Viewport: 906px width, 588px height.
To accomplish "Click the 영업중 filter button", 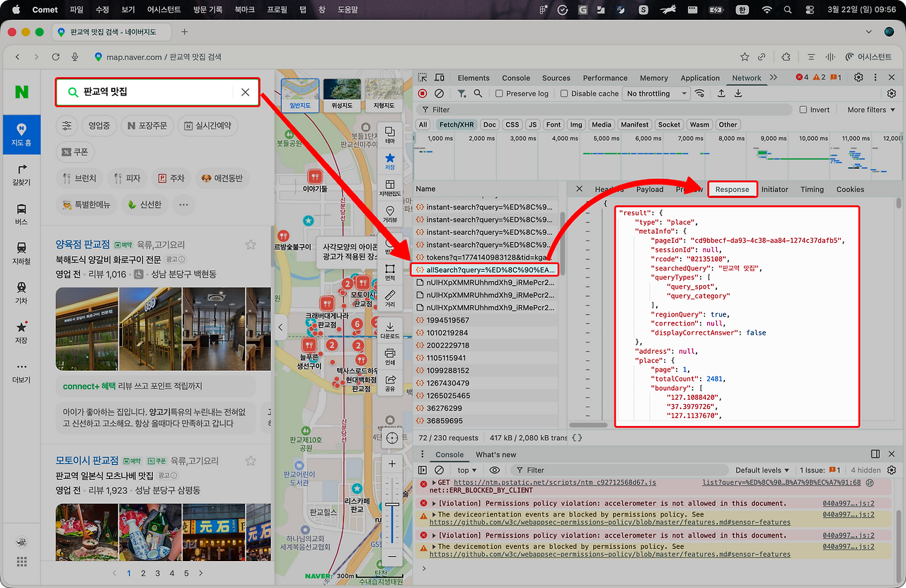I will [99, 125].
